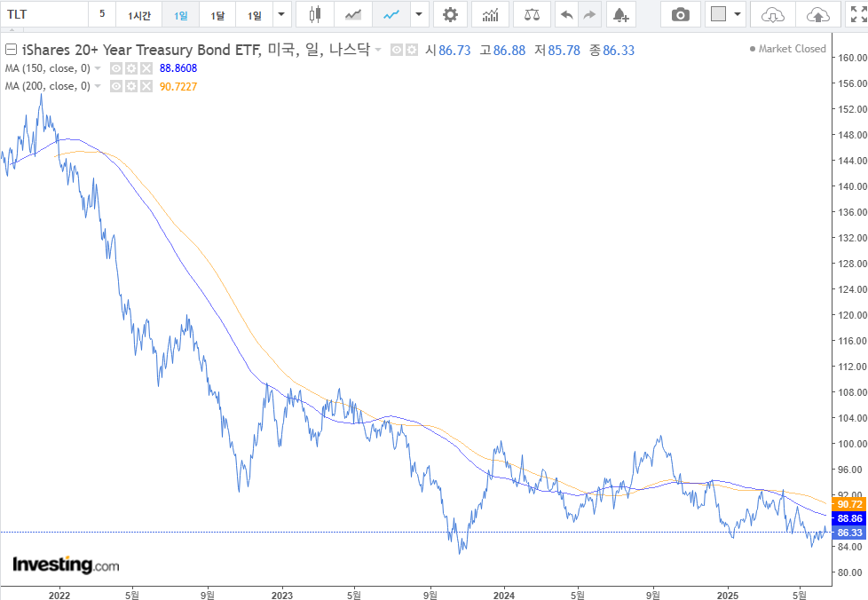This screenshot has width=868, height=600.
Task: Click the iShares 20+ Year Treasury Bond ETF title
Action: [140, 50]
